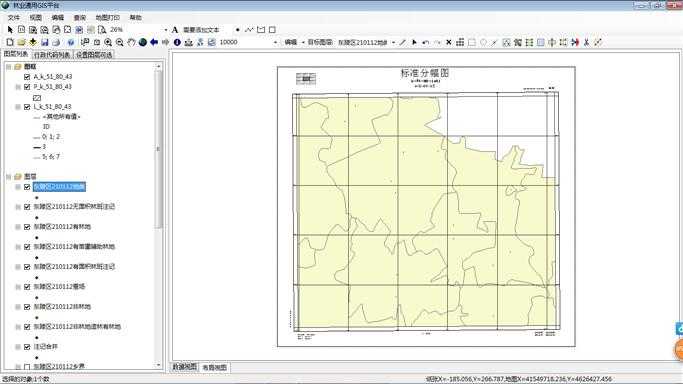Open the 10000 scale dropdown
This screenshot has height=384, width=683.
(275, 42)
